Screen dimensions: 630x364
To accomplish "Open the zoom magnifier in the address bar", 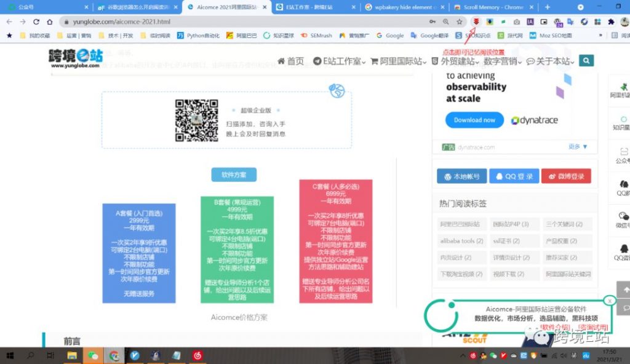I will pos(446,22).
